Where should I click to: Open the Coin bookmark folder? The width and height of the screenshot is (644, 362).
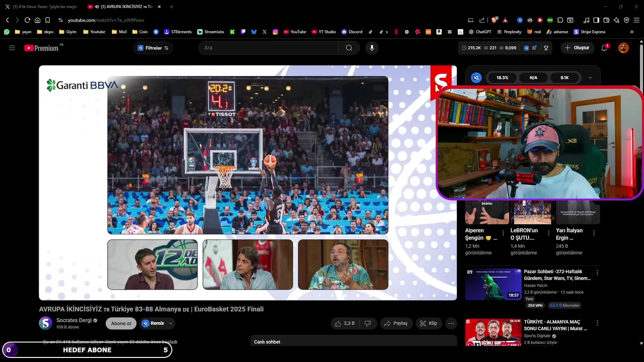(140, 32)
